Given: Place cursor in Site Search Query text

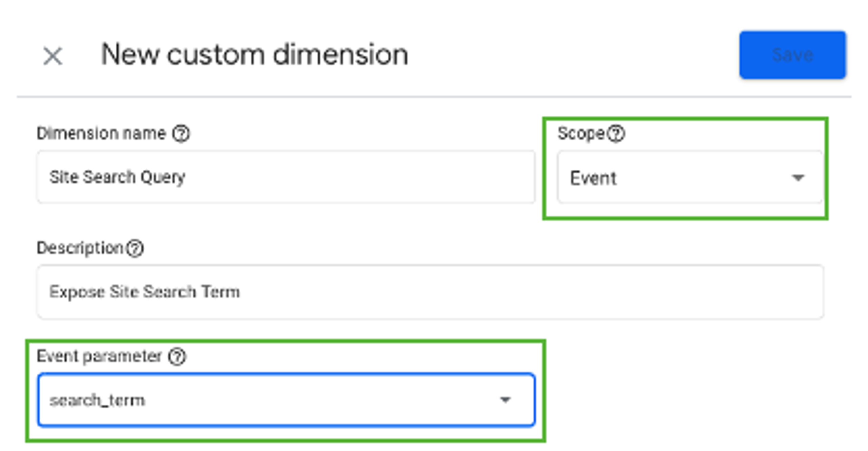Looking at the screenshot, I should 117,177.
